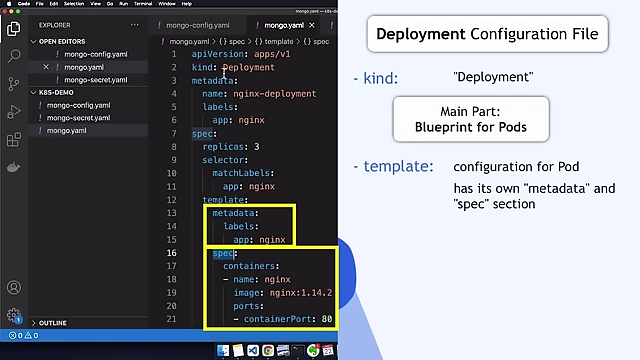640x360 pixels.
Task: Open the Run menu
Action: [124, 4]
